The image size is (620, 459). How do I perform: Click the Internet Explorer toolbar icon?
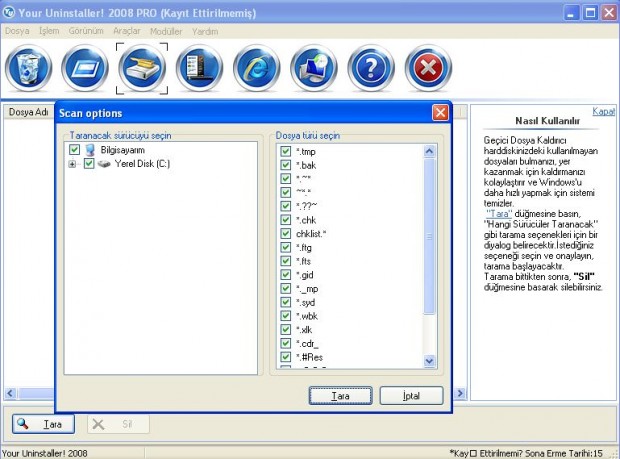pos(256,69)
